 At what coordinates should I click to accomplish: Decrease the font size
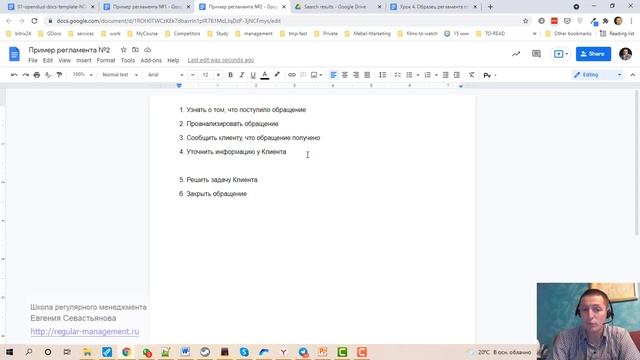click(x=193, y=75)
